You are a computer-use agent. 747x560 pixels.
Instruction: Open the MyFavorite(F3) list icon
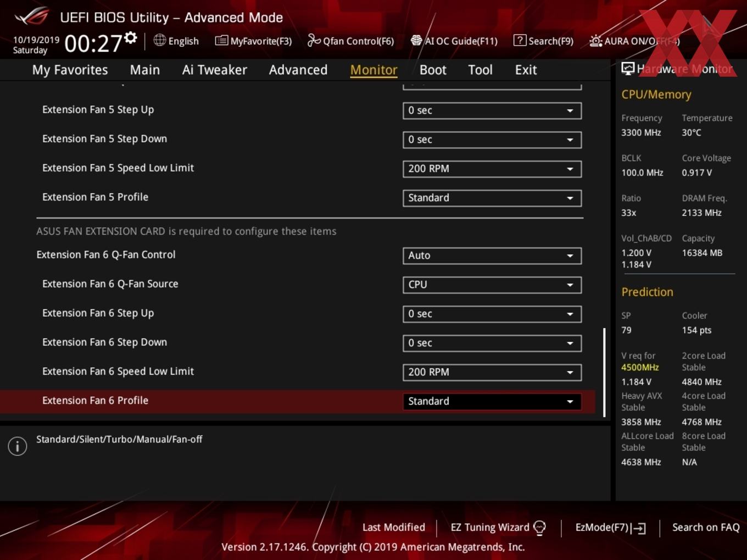(x=221, y=41)
